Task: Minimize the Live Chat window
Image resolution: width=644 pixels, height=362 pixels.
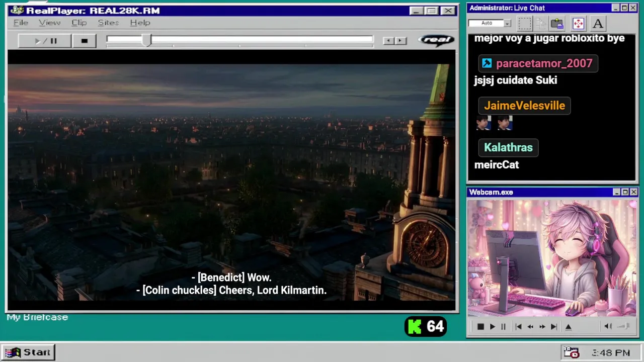Action: coord(616,8)
